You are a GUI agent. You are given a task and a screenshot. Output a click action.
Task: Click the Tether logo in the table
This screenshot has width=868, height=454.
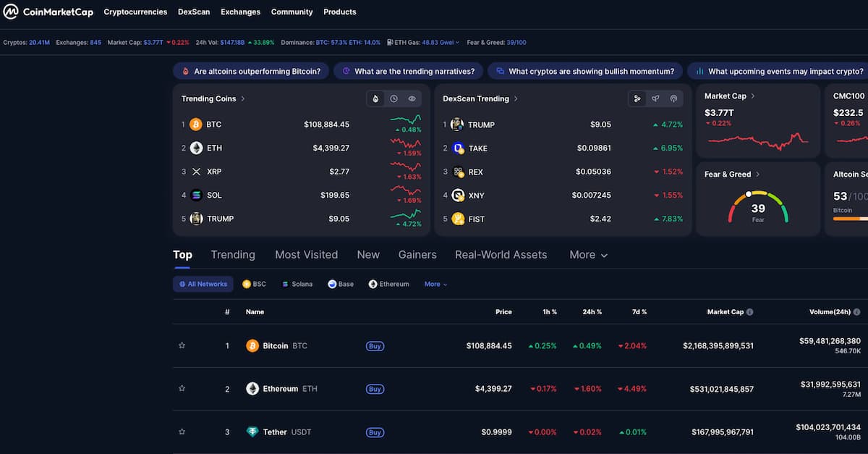252,432
